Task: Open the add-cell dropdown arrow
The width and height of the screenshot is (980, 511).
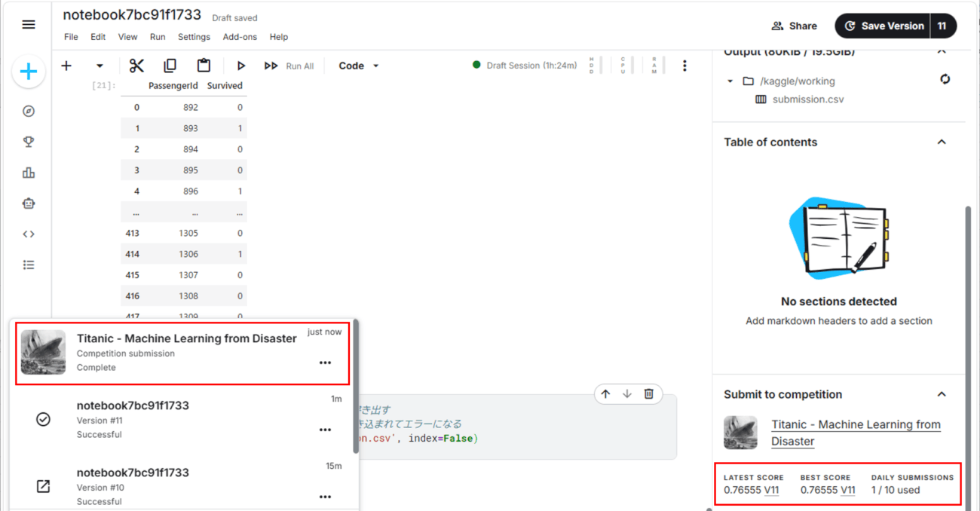Action: point(100,66)
